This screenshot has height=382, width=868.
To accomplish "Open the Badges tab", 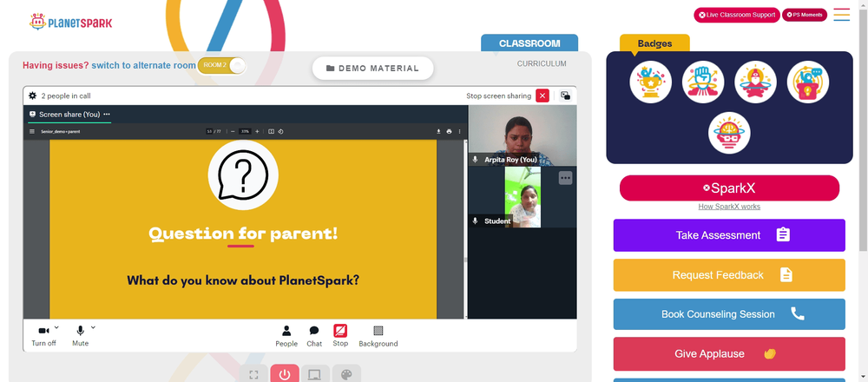I will coord(654,43).
